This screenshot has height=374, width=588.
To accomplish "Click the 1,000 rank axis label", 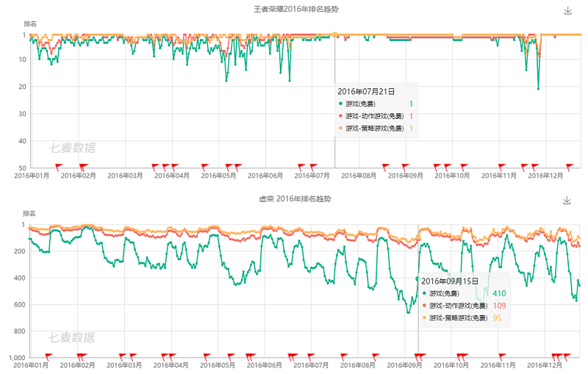I will 17,358.
